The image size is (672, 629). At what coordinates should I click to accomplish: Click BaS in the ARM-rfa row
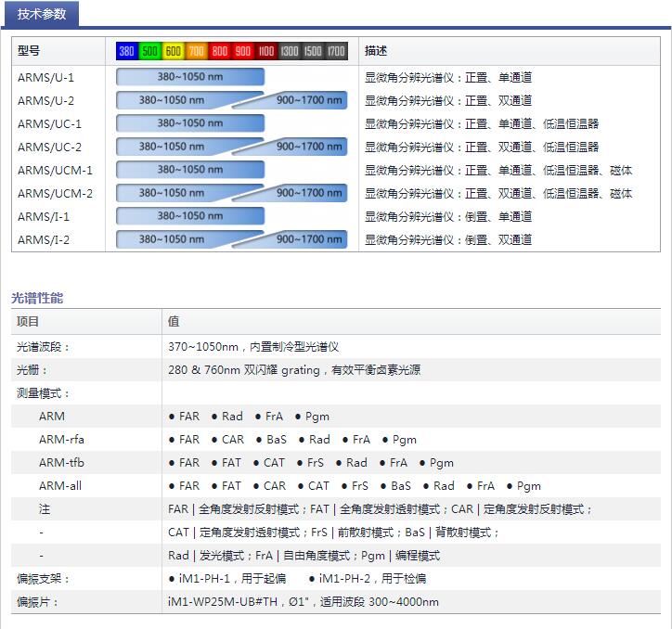pyautogui.click(x=277, y=440)
